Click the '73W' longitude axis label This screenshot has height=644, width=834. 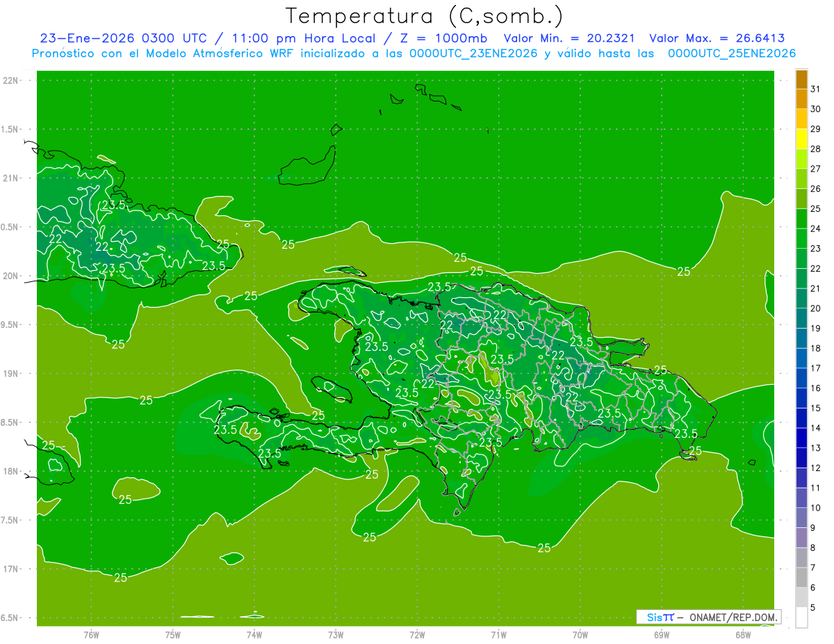pos(336,634)
